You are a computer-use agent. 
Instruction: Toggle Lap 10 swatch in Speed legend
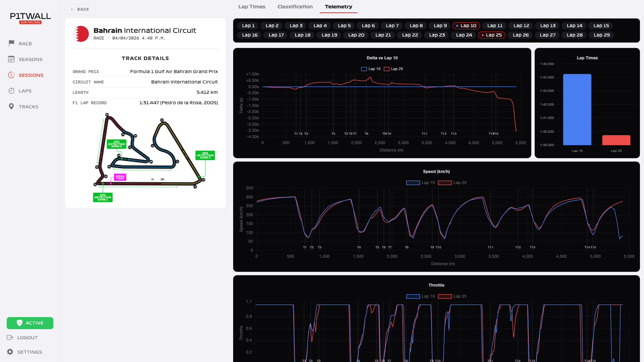pos(413,183)
